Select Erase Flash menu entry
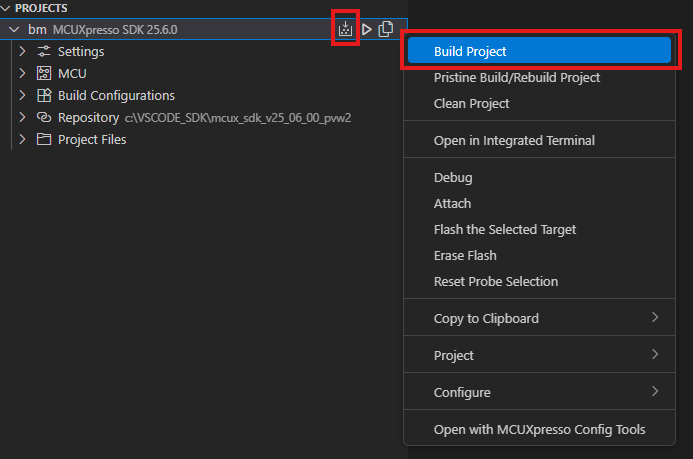This screenshot has width=693, height=459. [x=539, y=256]
